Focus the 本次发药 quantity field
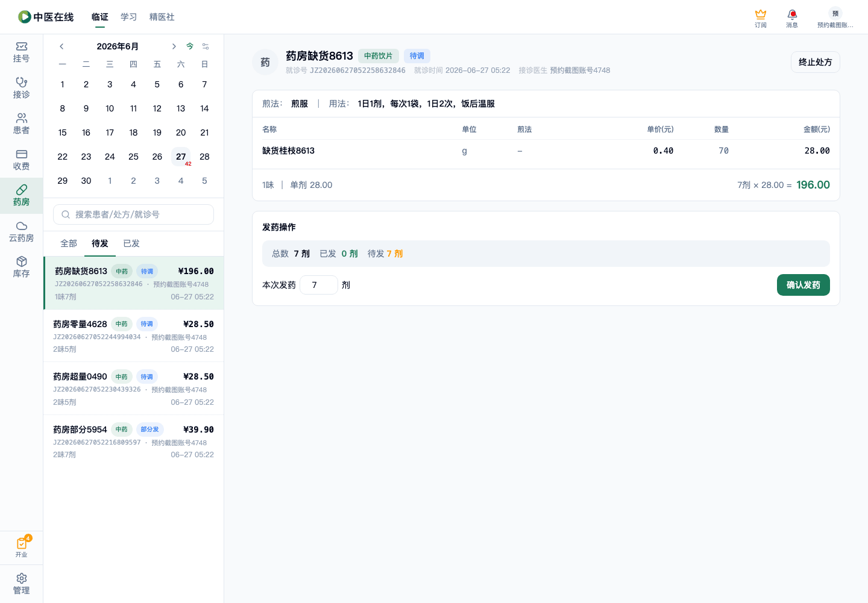The width and height of the screenshot is (868, 603). tap(319, 285)
